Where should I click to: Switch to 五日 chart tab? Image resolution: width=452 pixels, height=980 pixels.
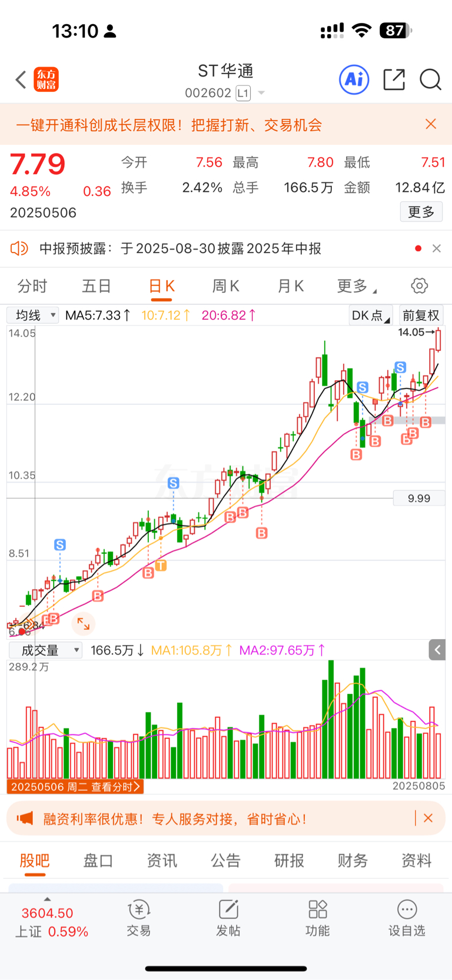pos(97,286)
